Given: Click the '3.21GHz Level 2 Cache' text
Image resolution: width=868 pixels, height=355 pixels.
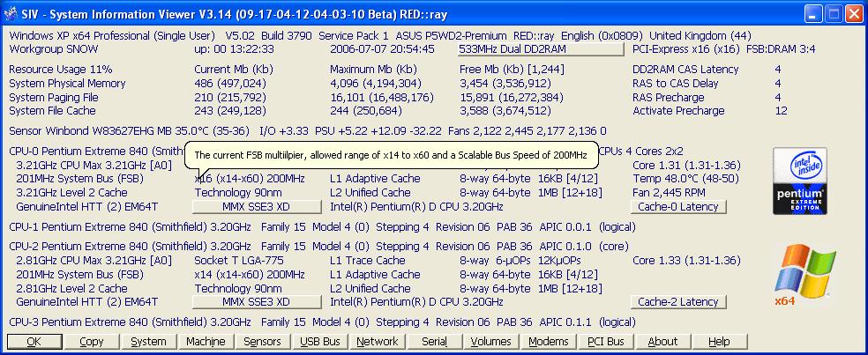Looking at the screenshot, I should (x=72, y=193).
